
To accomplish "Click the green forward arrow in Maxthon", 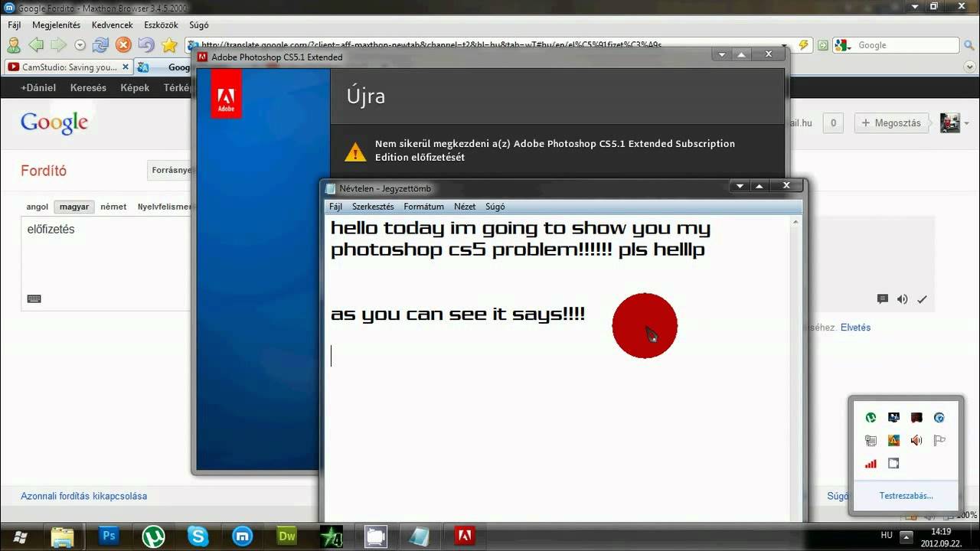I will click(x=58, y=45).
